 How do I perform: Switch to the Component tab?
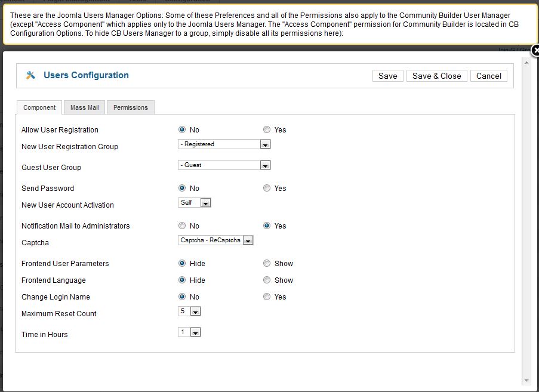pyautogui.click(x=39, y=107)
